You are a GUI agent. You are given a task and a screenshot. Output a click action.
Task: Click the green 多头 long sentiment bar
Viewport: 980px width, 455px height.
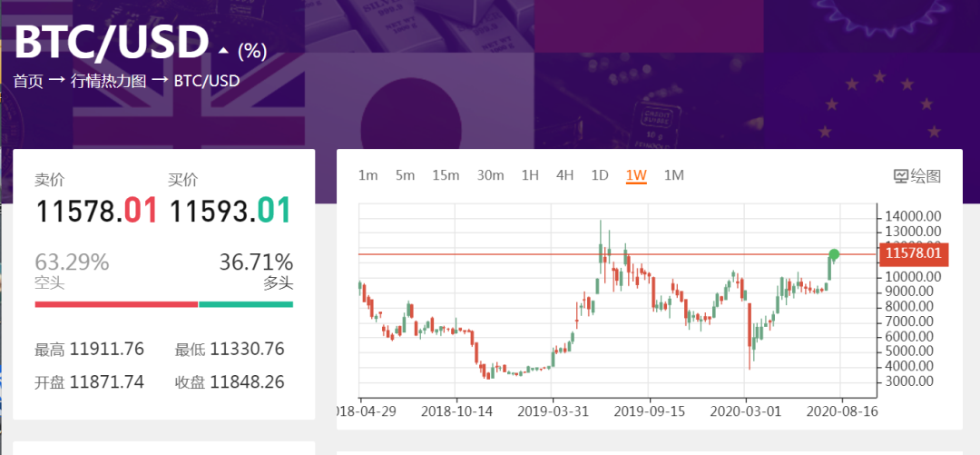coord(245,304)
